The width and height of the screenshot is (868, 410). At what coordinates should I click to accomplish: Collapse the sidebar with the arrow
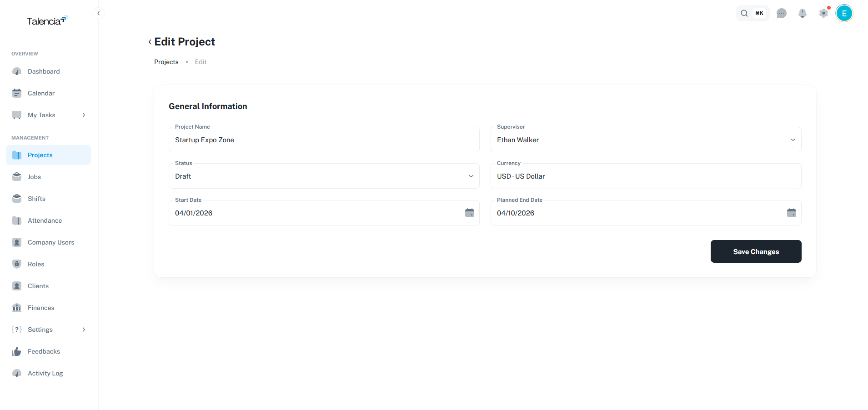99,13
